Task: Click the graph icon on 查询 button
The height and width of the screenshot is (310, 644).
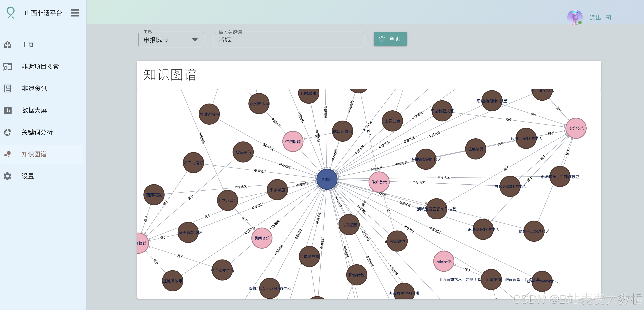Action: click(382, 39)
